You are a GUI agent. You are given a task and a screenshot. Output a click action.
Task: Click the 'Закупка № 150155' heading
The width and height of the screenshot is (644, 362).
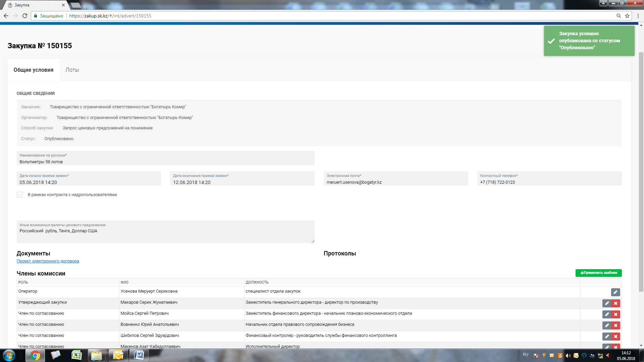40,46
